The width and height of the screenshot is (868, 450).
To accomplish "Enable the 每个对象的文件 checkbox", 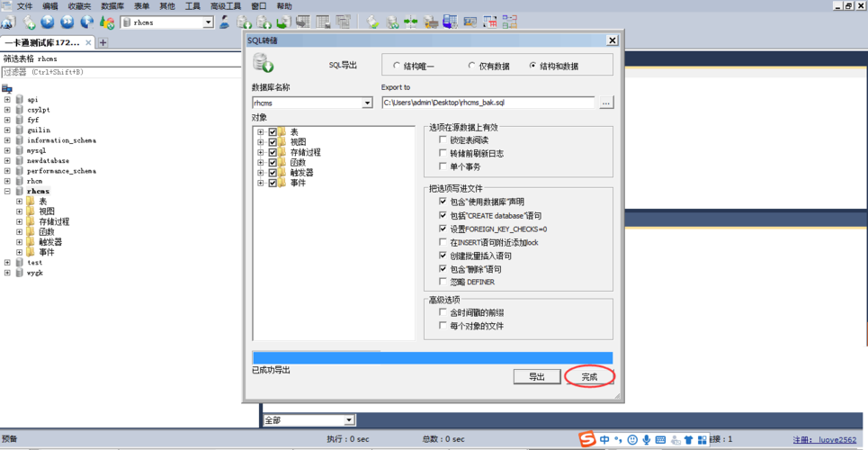I will pyautogui.click(x=443, y=326).
